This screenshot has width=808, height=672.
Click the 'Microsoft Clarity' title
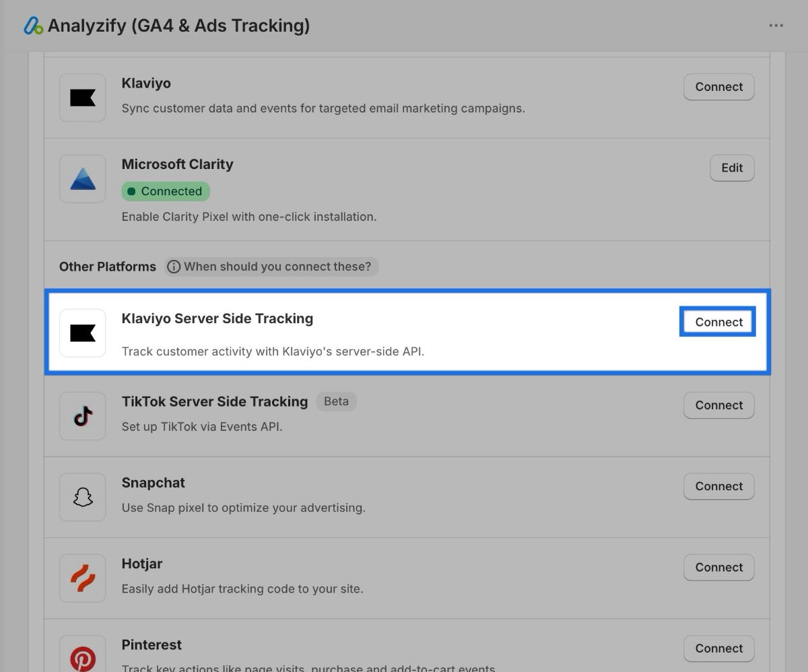click(178, 164)
